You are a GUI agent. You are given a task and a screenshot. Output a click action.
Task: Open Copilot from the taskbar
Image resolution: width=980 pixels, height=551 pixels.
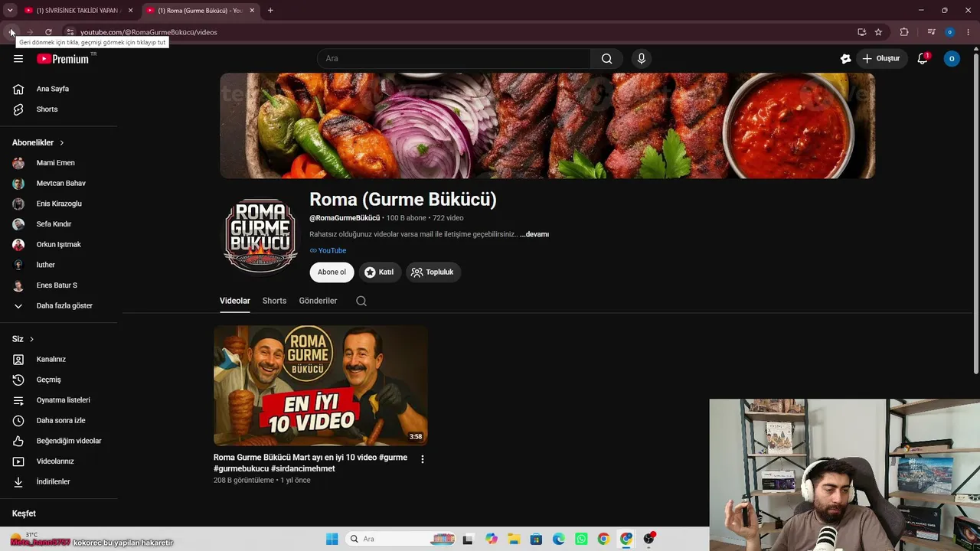(x=491, y=539)
